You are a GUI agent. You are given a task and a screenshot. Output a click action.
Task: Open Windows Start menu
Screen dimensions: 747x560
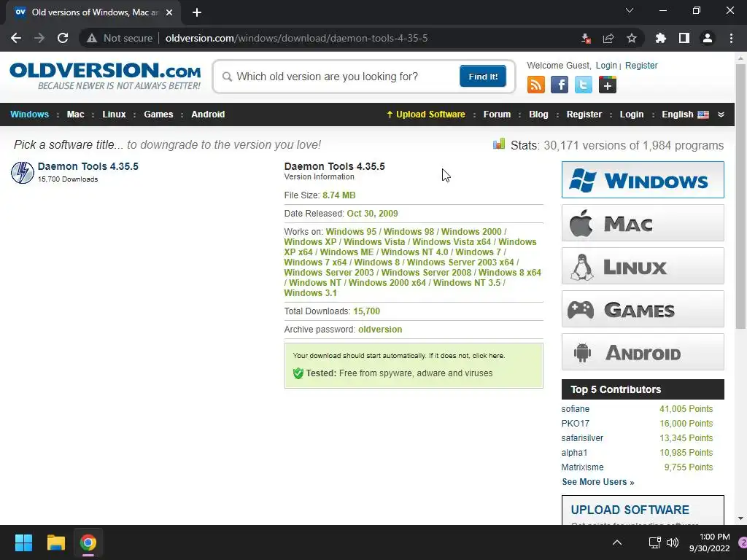click(23, 542)
